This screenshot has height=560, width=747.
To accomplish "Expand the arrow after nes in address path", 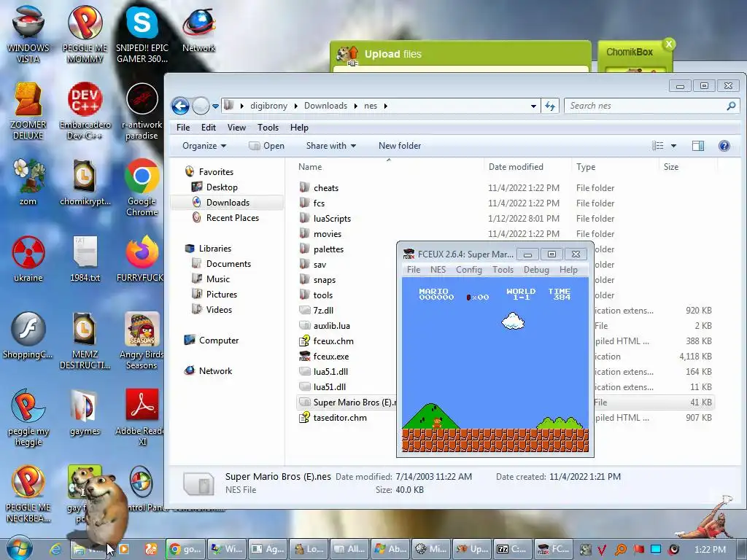I will tap(385, 106).
